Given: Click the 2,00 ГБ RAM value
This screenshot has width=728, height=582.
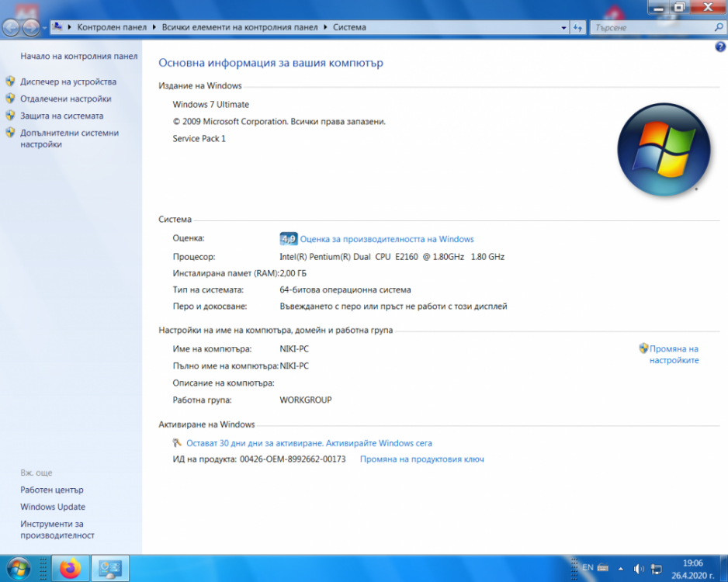Looking at the screenshot, I should (293, 273).
